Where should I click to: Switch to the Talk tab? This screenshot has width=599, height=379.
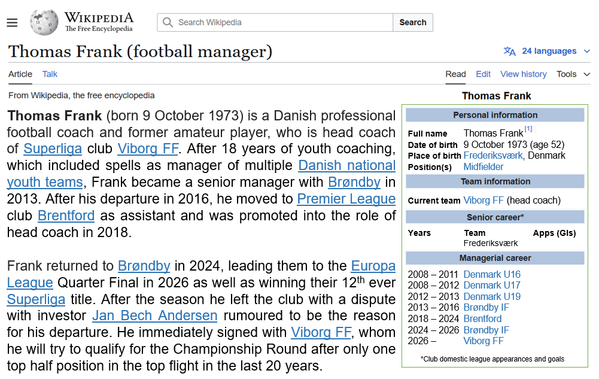[x=50, y=74]
